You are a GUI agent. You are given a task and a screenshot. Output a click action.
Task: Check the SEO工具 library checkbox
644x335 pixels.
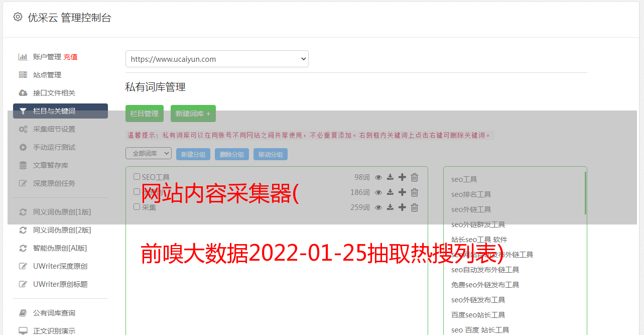click(x=137, y=177)
